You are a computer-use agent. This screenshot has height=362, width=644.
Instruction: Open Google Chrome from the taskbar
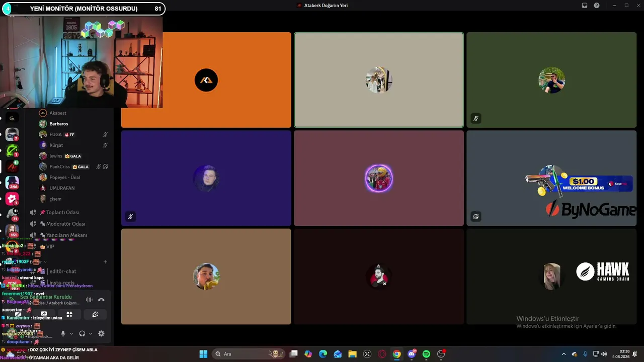point(397,354)
